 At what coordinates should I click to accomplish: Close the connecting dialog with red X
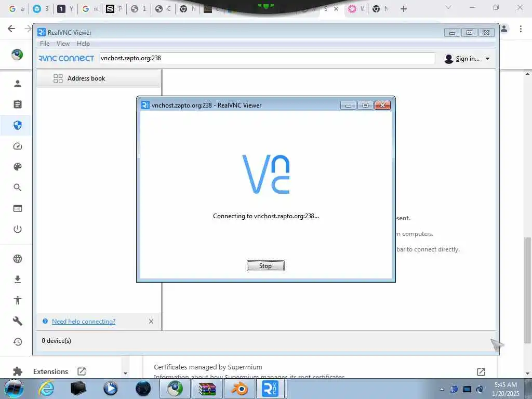pyautogui.click(x=382, y=105)
